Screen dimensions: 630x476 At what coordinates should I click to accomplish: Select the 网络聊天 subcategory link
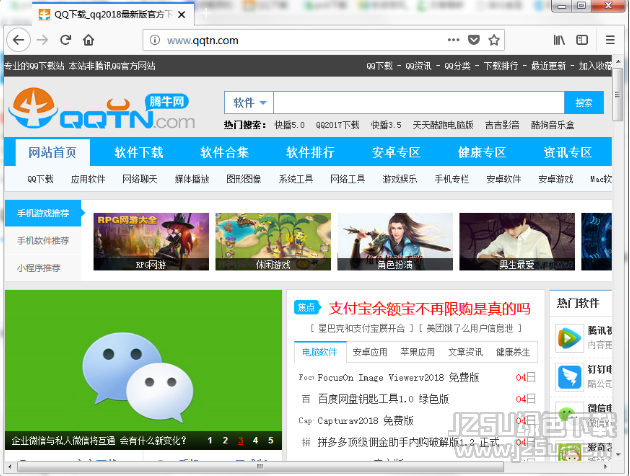(x=139, y=179)
